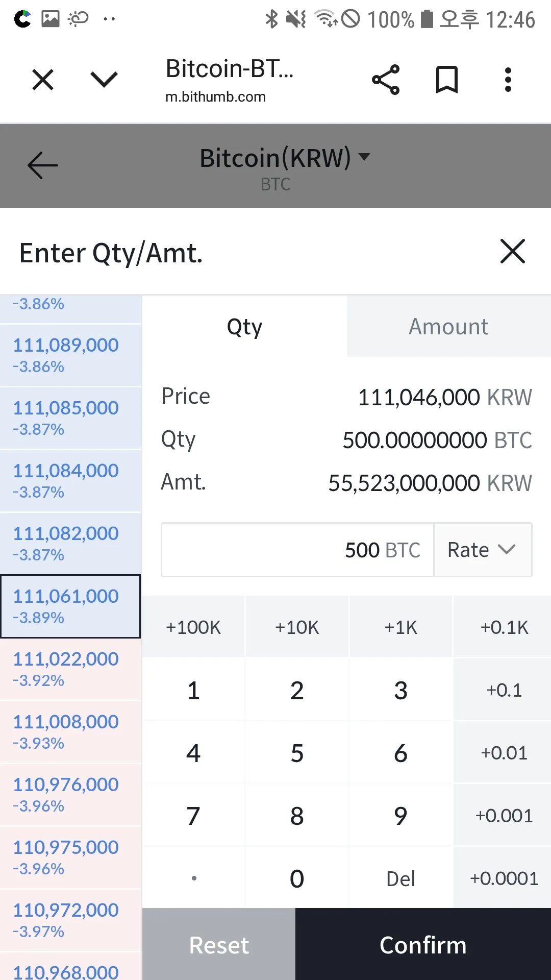Add 100K using the +100K key
The image size is (551, 980).
click(193, 627)
